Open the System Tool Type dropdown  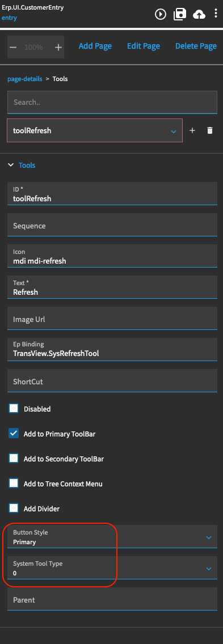coord(112,567)
